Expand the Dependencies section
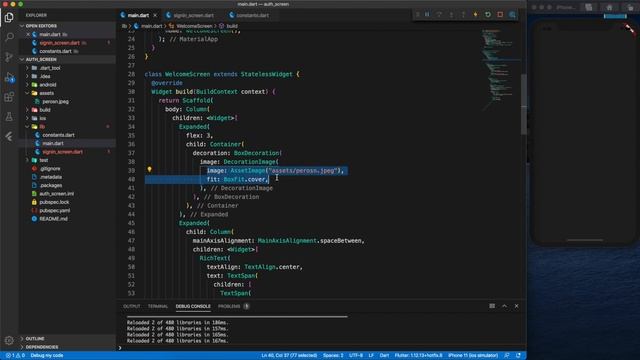Viewport: 640px width, 360px height. click(x=67, y=347)
